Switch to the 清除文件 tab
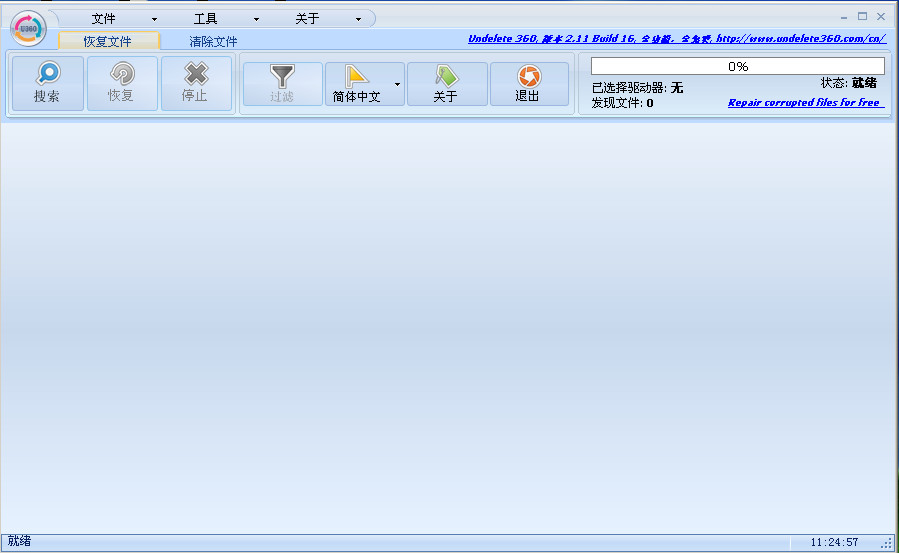 pos(213,41)
